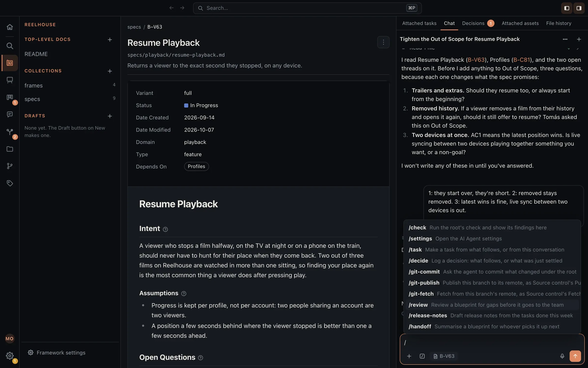Click the slash command icon in chat input

point(422,356)
